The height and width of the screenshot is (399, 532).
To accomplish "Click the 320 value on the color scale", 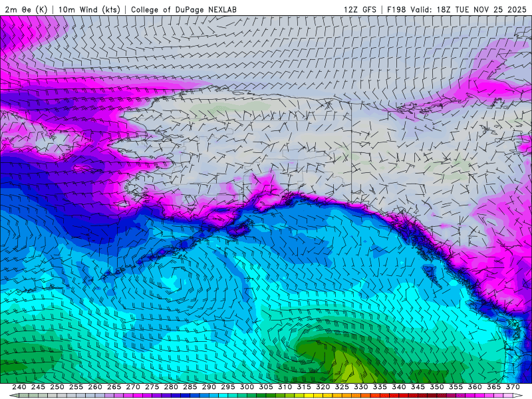I will tap(323, 387).
